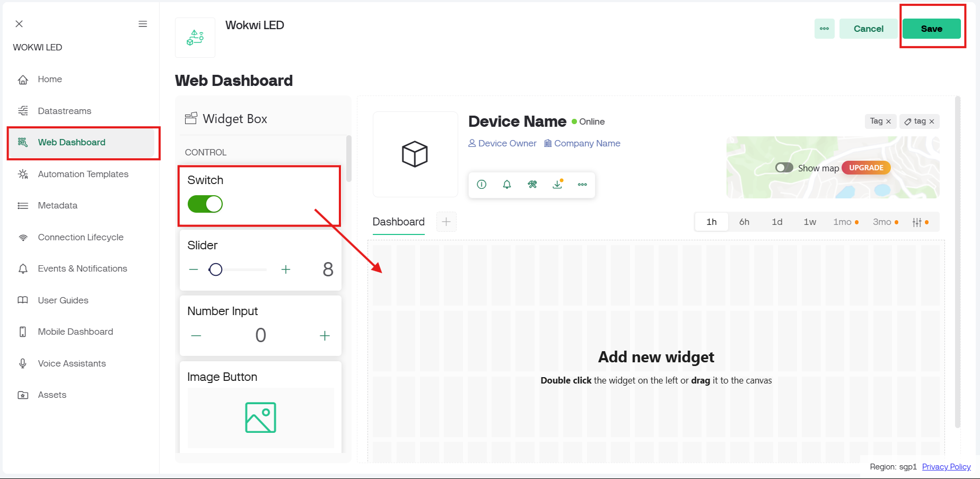Add a new dashboard tab with the plus
980x479 pixels.
coord(446,222)
